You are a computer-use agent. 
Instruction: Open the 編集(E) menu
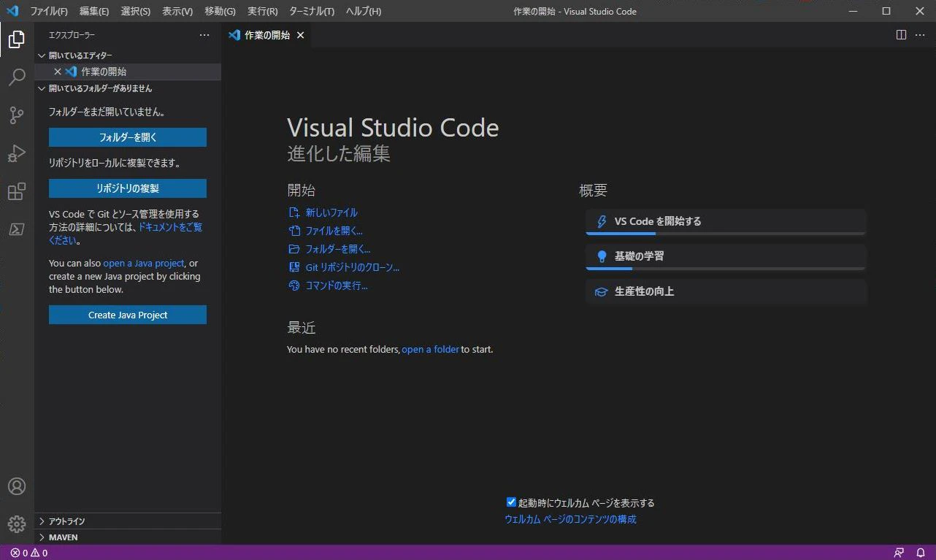[x=94, y=11]
